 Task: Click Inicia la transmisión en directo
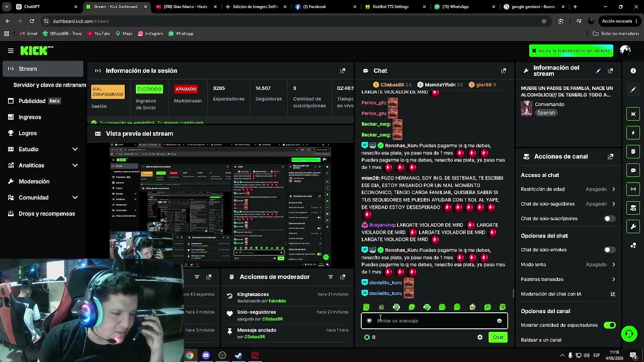(571, 50)
